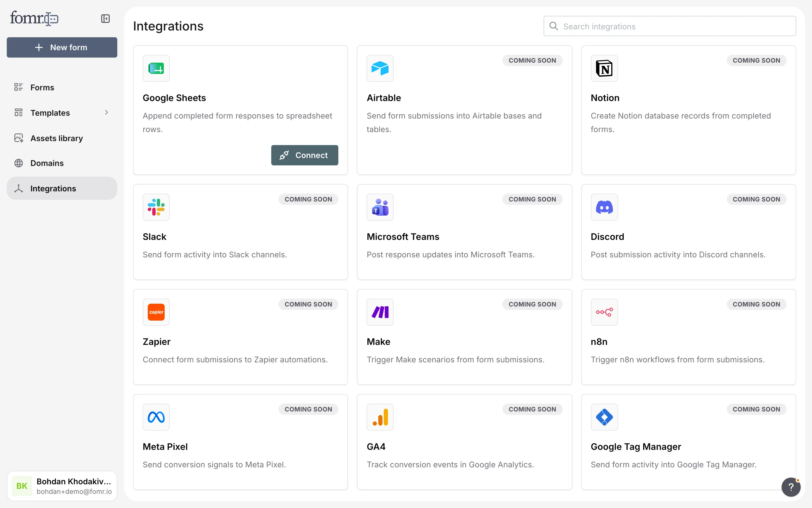Click the Microsoft Teams card title
The width and height of the screenshot is (812, 508).
tap(403, 237)
